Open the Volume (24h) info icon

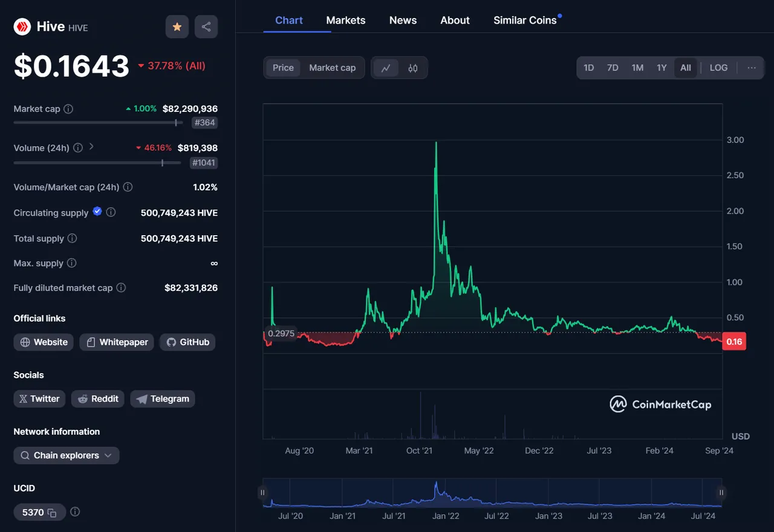pyautogui.click(x=78, y=148)
